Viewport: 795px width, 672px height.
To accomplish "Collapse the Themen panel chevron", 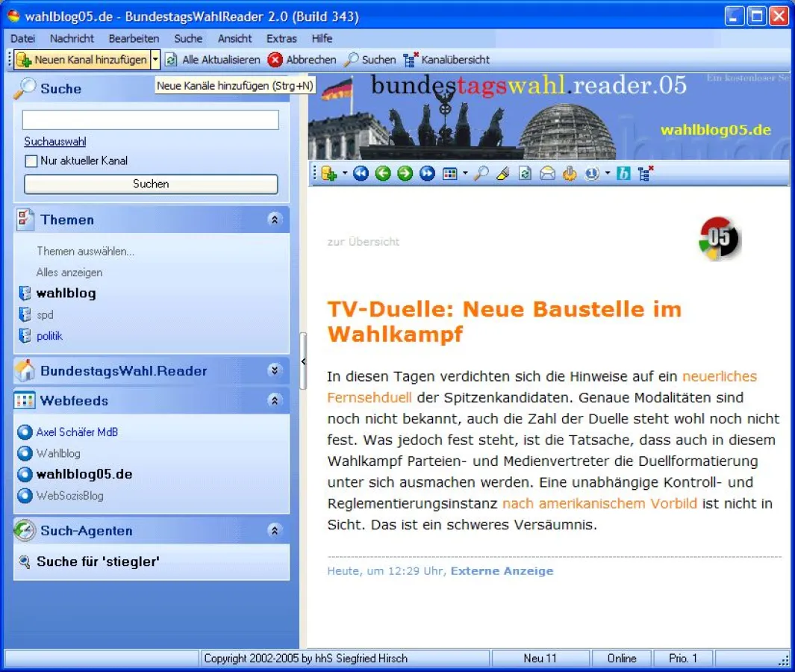I will [275, 220].
